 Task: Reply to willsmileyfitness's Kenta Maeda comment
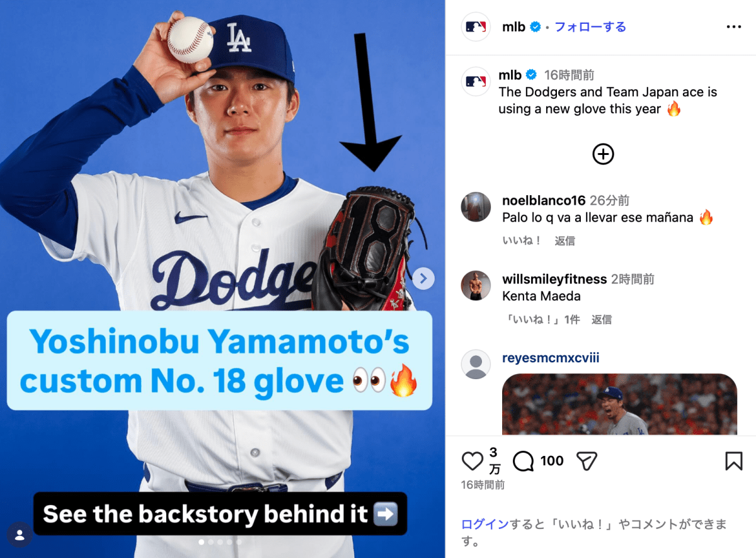(x=602, y=319)
